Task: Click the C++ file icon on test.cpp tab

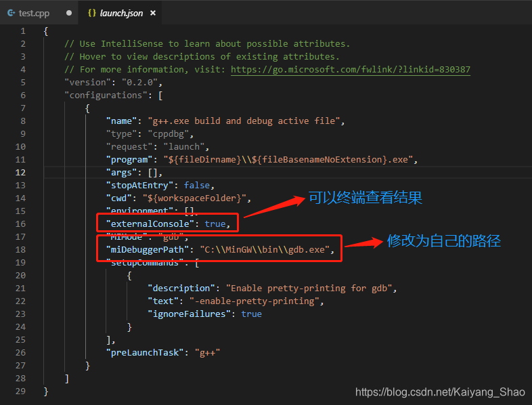Action: point(12,13)
